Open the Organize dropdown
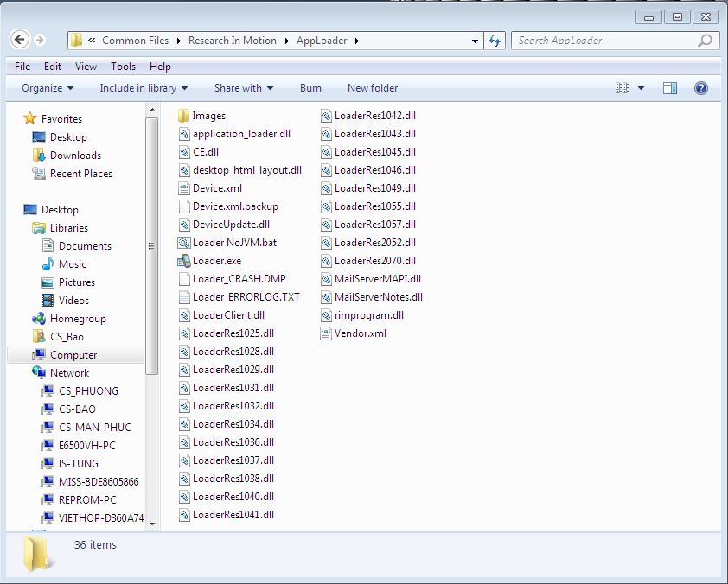This screenshot has width=728, height=584. coord(48,88)
